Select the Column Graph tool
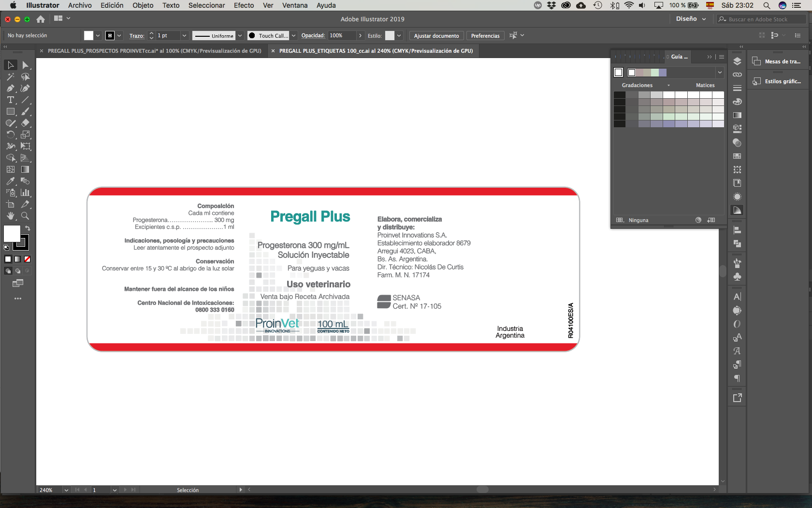The image size is (812, 508). [x=25, y=193]
